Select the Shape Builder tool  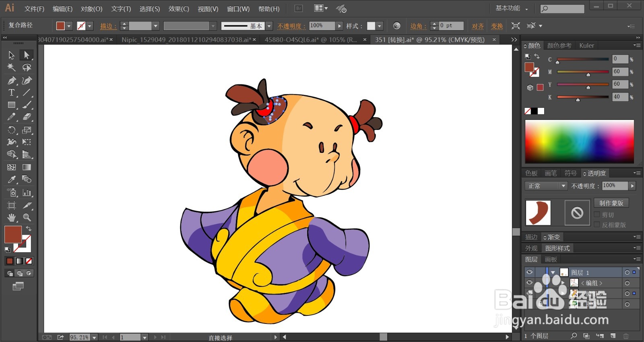click(11, 155)
